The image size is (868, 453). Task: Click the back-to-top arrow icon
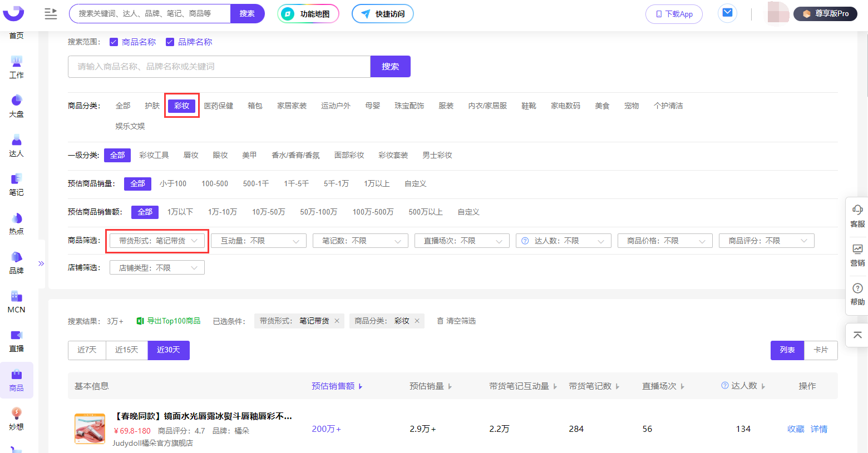tap(857, 335)
